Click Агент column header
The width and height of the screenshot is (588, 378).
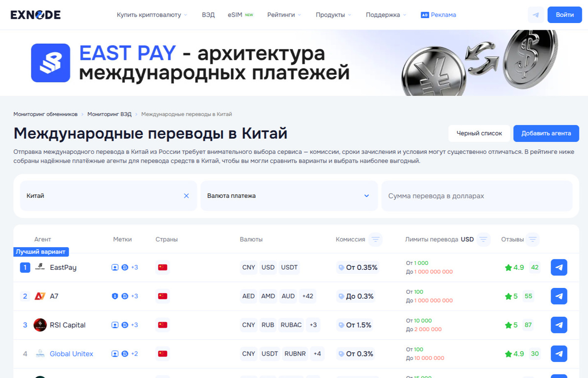(43, 239)
